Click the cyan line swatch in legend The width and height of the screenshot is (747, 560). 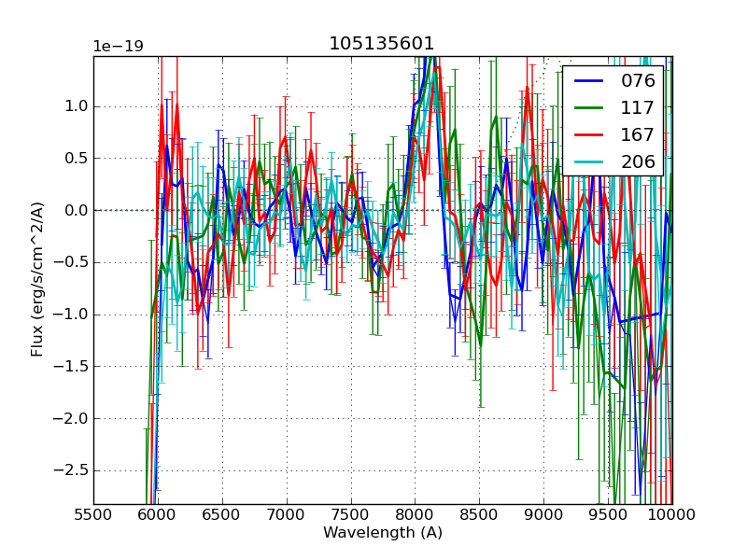tap(590, 161)
